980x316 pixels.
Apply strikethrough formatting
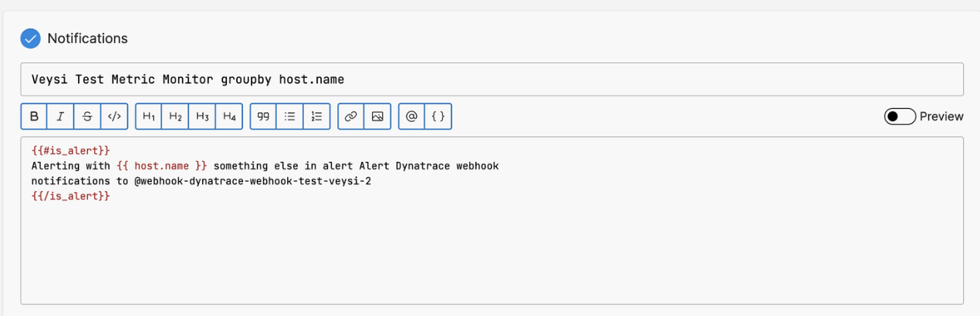(87, 116)
